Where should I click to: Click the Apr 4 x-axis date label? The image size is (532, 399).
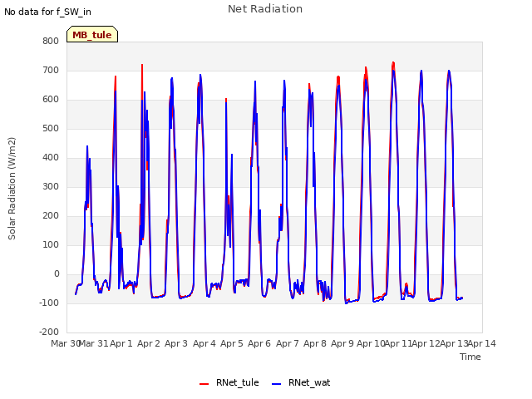point(204,343)
